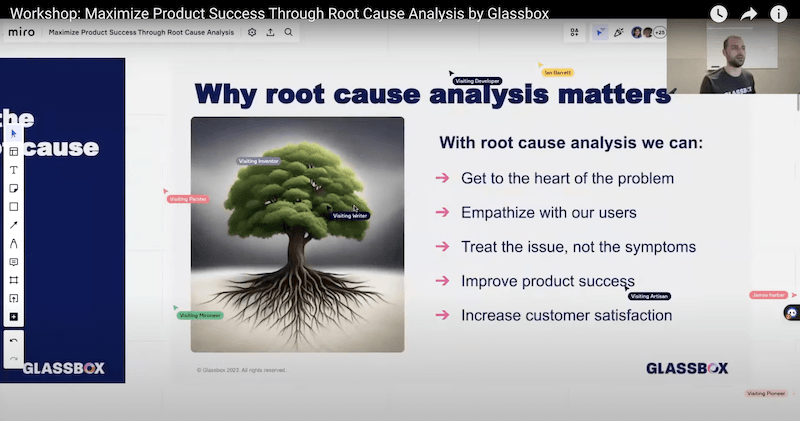Image resolution: width=800 pixels, height=421 pixels.
Task: Undo the last board action
Action: (x=14, y=340)
